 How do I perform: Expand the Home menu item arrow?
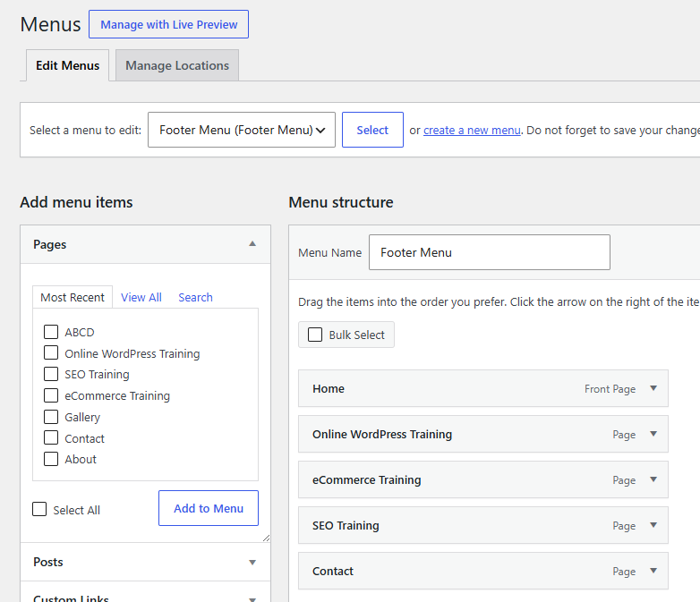point(653,388)
